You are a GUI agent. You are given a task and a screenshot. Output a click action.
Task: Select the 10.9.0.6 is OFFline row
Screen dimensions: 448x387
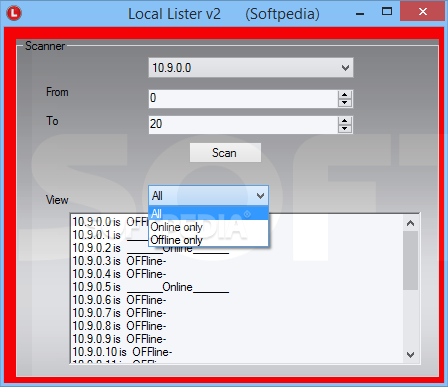point(237,300)
